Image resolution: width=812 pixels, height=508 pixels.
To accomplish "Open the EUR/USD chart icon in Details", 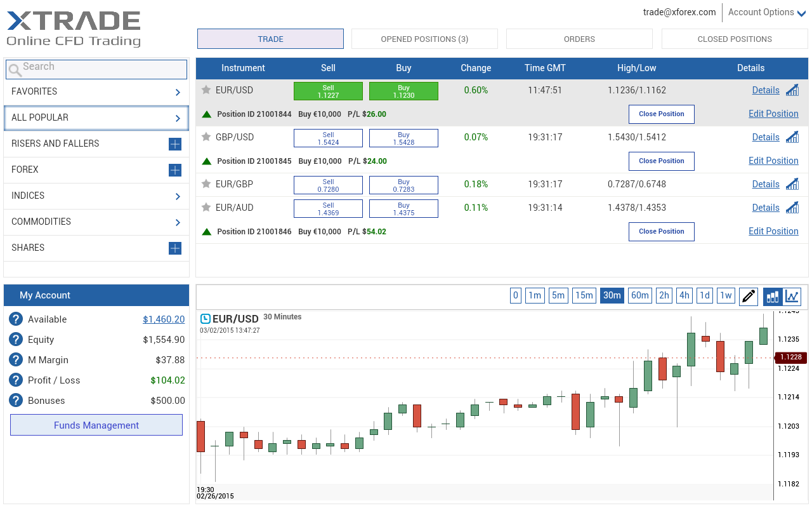I will point(792,90).
